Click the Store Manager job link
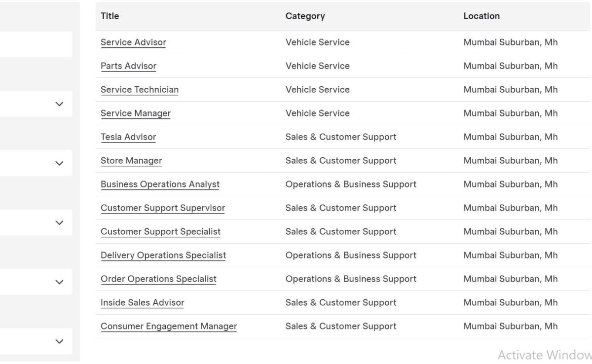Viewport: 592px width, 364px height. (x=131, y=161)
